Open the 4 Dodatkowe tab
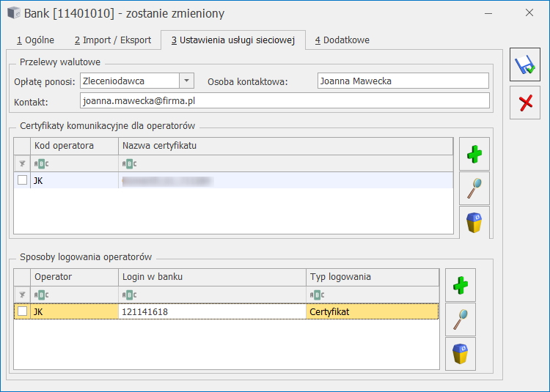Image resolution: width=550 pixels, height=392 pixels. pyautogui.click(x=342, y=40)
